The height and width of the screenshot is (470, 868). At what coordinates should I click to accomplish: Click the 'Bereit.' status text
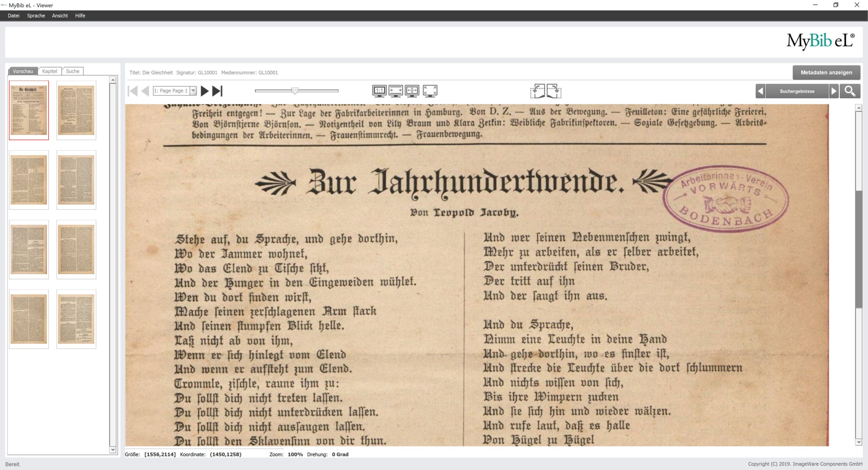click(13, 464)
